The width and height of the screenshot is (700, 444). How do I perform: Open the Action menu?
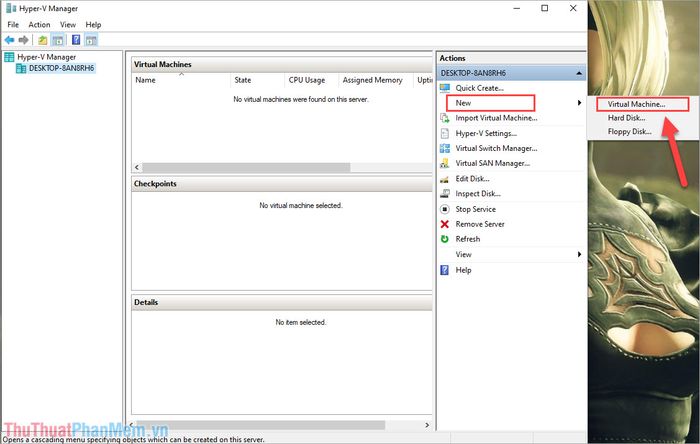tap(39, 25)
